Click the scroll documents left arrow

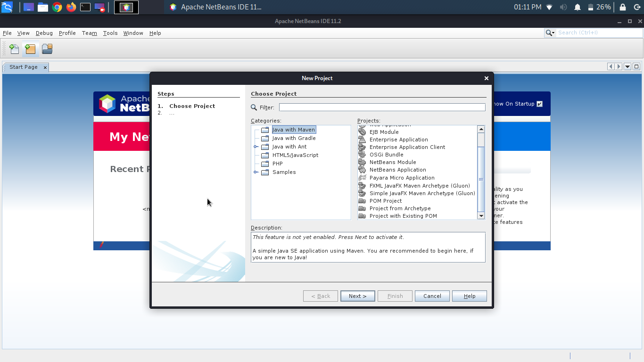coord(611,66)
